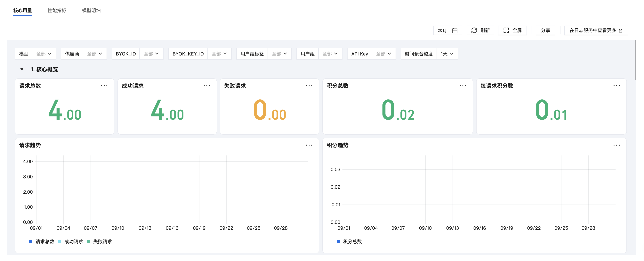This screenshot has width=644, height=261.
Task: Open the 本月 calendar date picker
Action: click(x=447, y=30)
